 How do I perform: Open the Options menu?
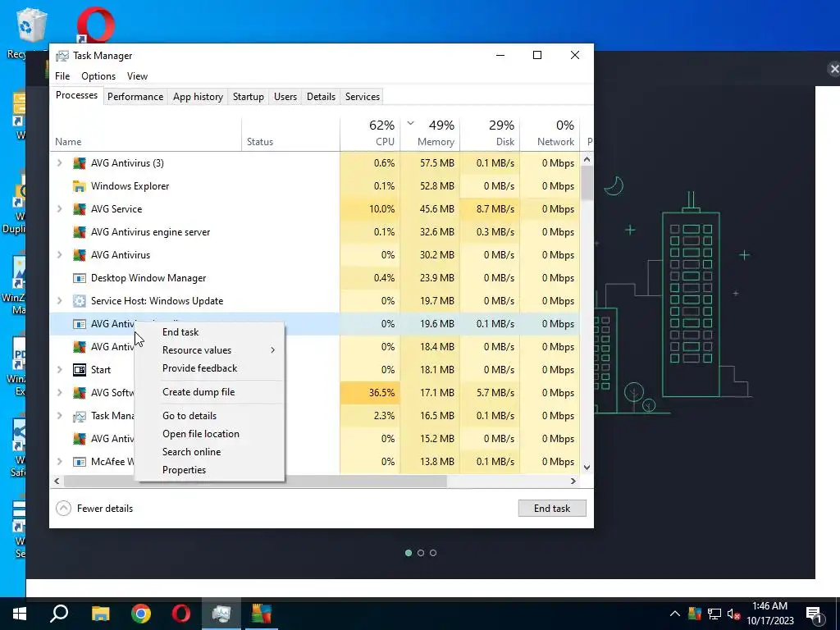[x=98, y=76]
